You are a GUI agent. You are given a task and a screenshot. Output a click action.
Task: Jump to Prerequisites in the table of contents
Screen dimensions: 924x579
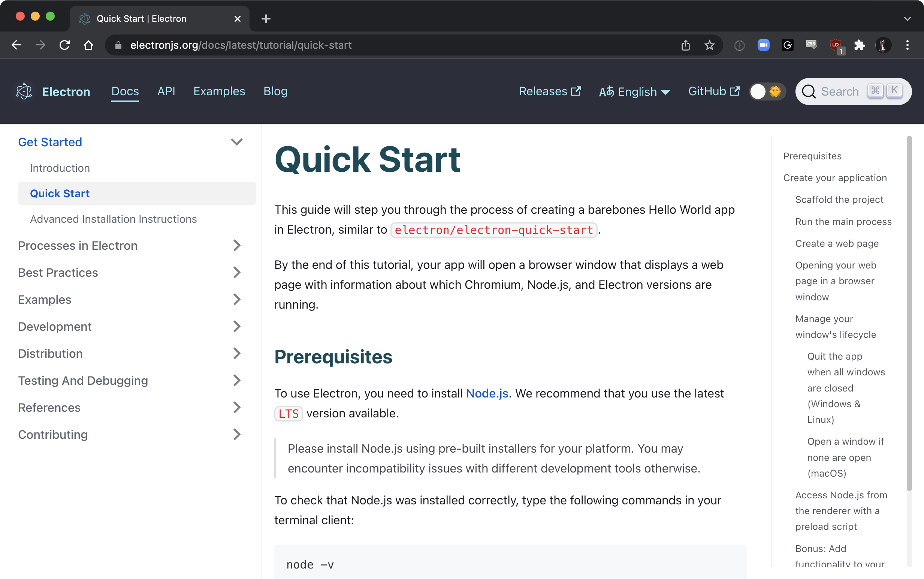pos(812,156)
